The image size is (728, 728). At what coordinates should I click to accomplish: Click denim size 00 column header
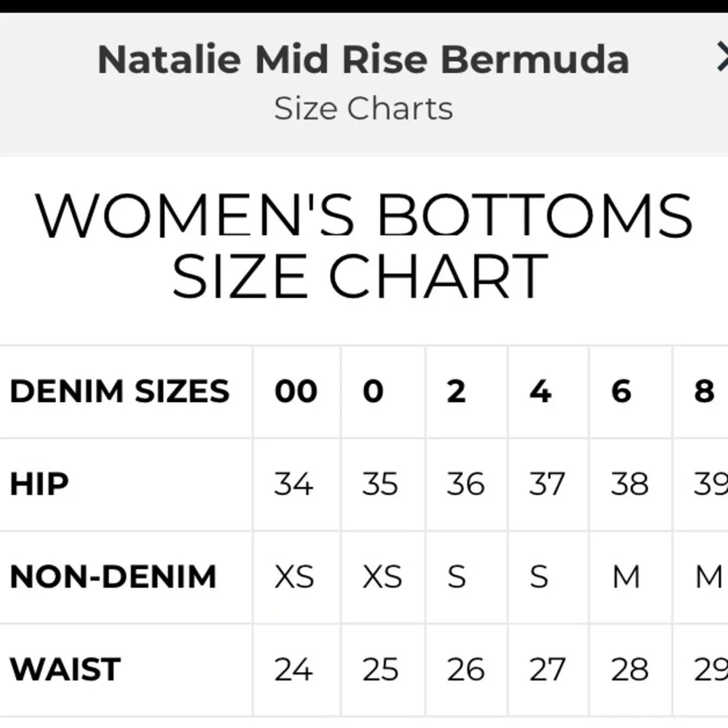(296, 392)
